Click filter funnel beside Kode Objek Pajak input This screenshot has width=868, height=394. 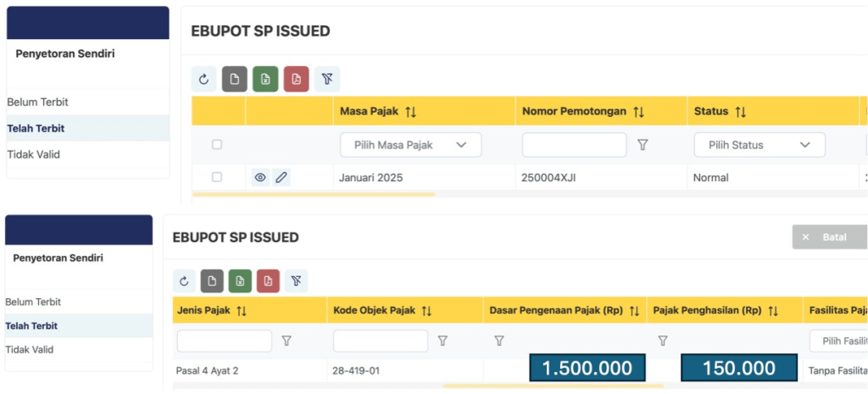click(x=442, y=341)
